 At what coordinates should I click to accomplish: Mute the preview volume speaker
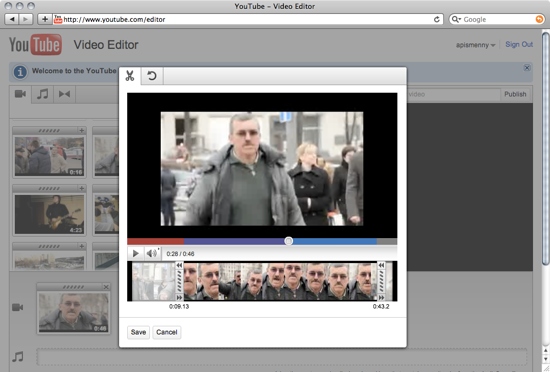[152, 253]
